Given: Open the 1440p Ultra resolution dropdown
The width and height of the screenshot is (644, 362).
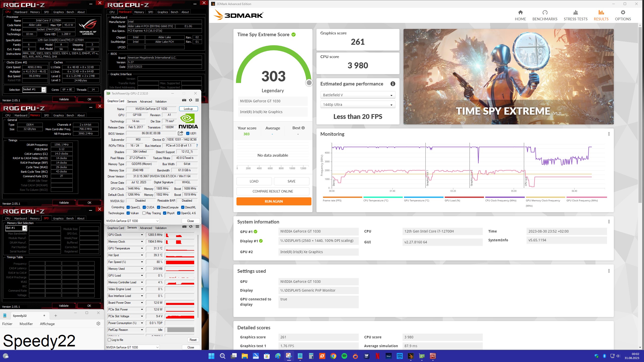Looking at the screenshot, I should point(357,105).
